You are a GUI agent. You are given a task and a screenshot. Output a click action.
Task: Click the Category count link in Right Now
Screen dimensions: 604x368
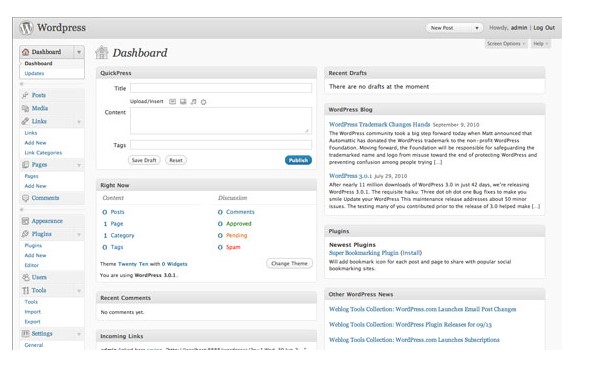(x=122, y=235)
